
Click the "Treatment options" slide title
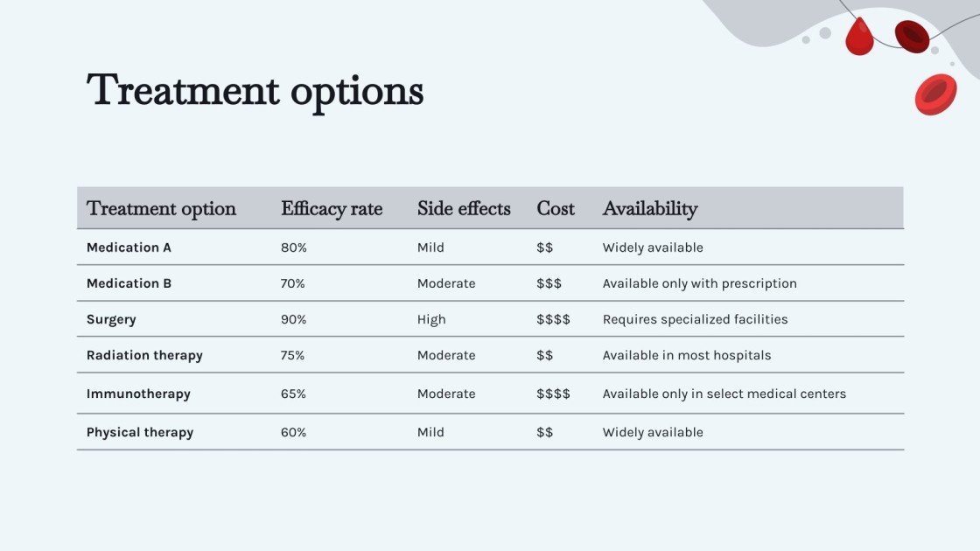[255, 91]
